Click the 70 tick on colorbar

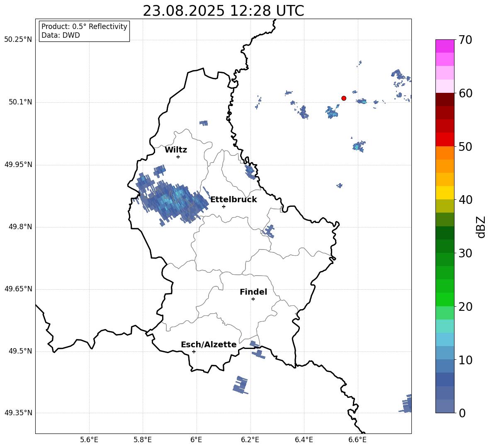[x=465, y=40]
